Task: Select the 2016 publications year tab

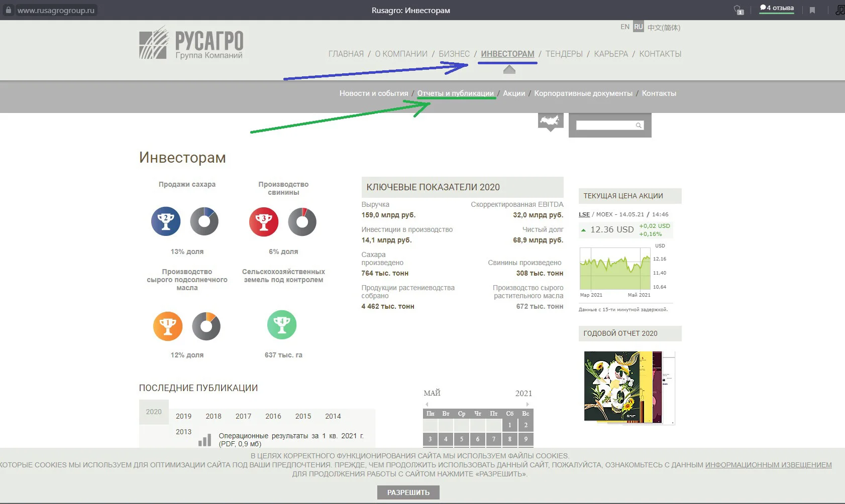Action: pos(273,416)
